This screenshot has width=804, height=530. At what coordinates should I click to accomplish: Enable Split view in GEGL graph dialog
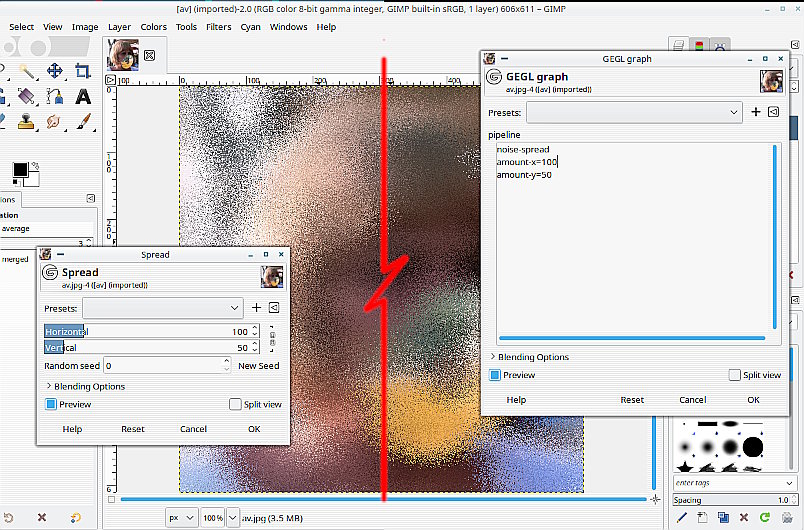(x=734, y=375)
